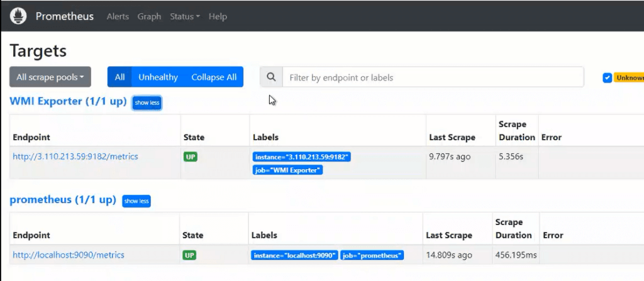Click the Endpoint header in WMI Exporter table
The height and width of the screenshot is (281, 644).
click(x=31, y=137)
